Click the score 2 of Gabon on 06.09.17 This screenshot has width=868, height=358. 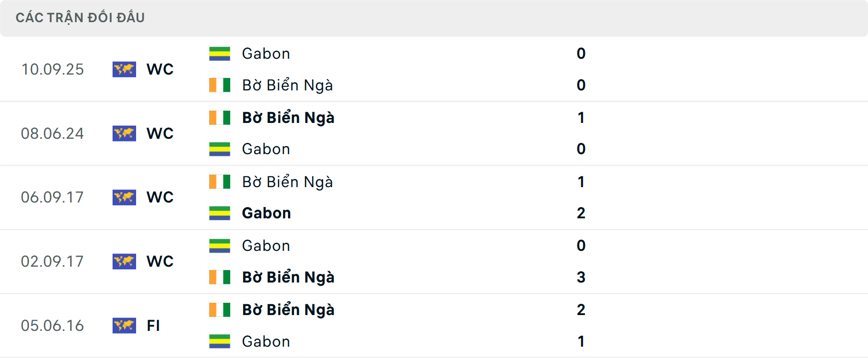pyautogui.click(x=581, y=213)
